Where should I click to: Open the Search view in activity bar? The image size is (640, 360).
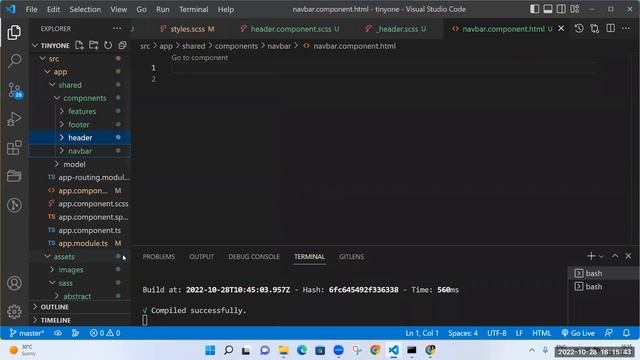[x=14, y=61]
